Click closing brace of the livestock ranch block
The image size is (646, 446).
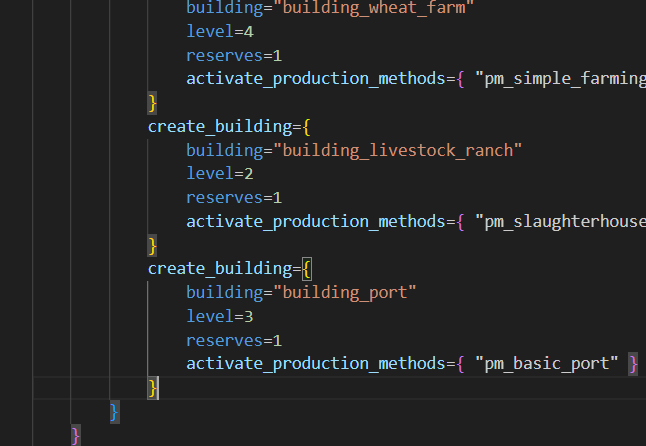tap(153, 245)
